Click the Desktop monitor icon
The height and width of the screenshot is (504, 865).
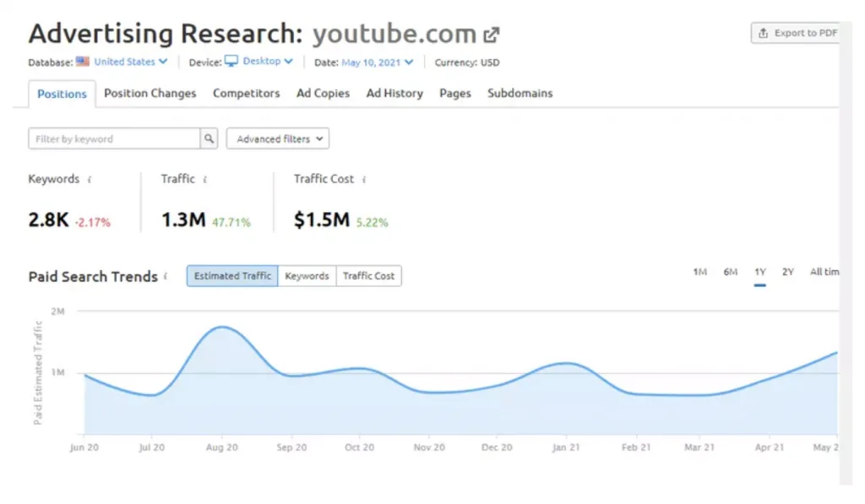click(231, 62)
